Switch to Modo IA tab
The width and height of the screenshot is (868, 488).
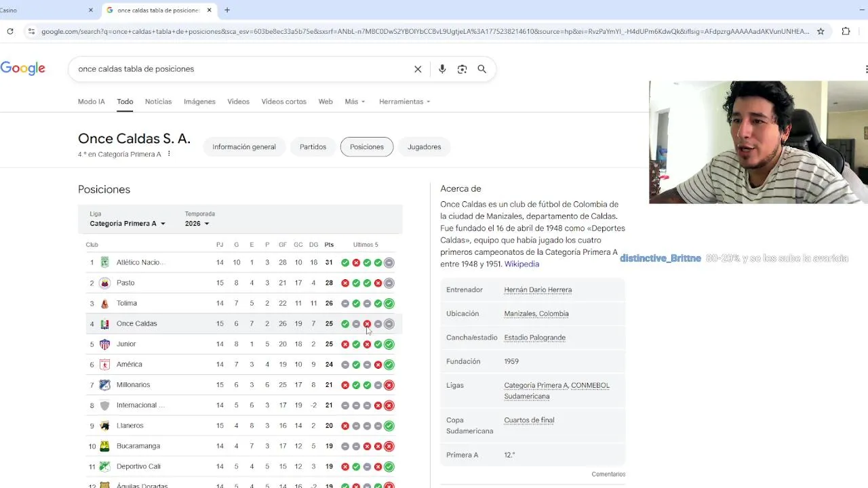pyautogui.click(x=92, y=102)
